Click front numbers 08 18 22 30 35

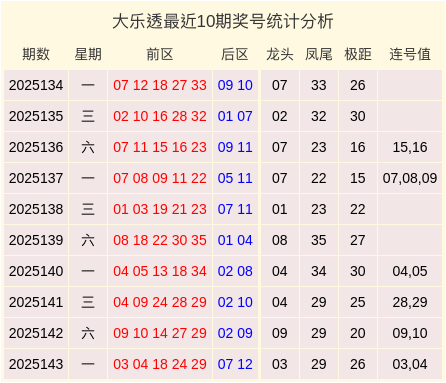pyautogui.click(x=160, y=240)
